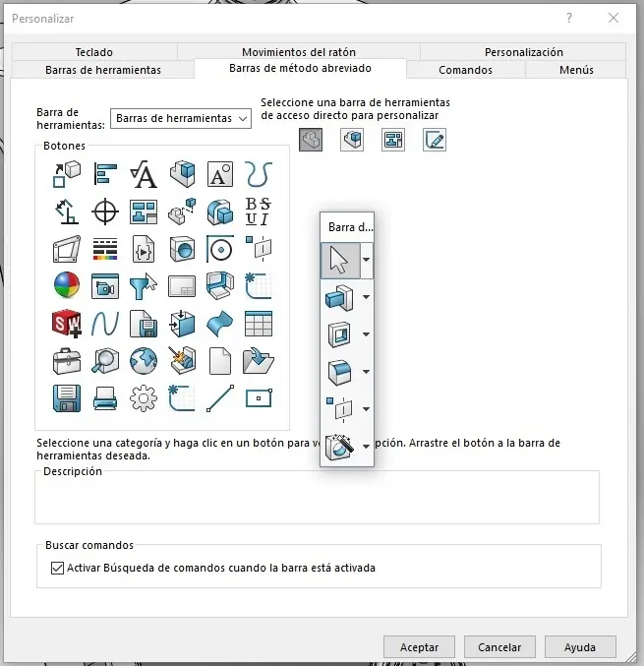Select the diagonal Line sketch icon
This screenshot has height=666, width=644.
220,398
